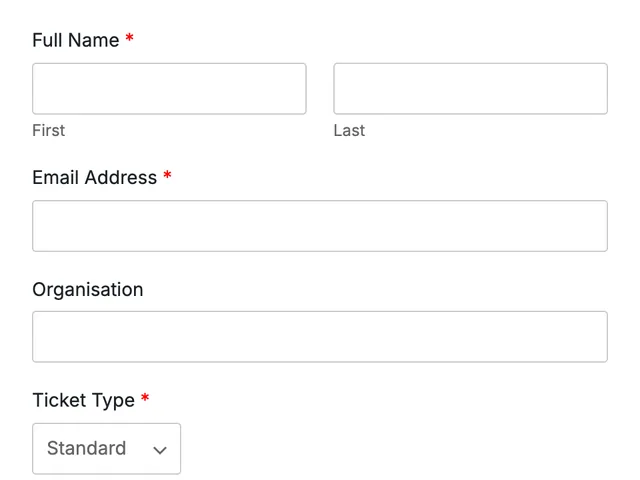Click the Standard option text

point(86,448)
